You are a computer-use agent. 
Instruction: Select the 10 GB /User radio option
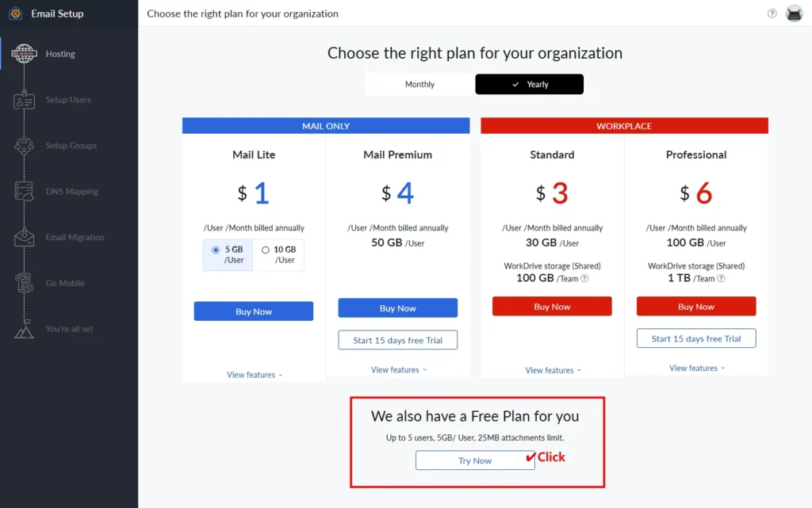266,250
